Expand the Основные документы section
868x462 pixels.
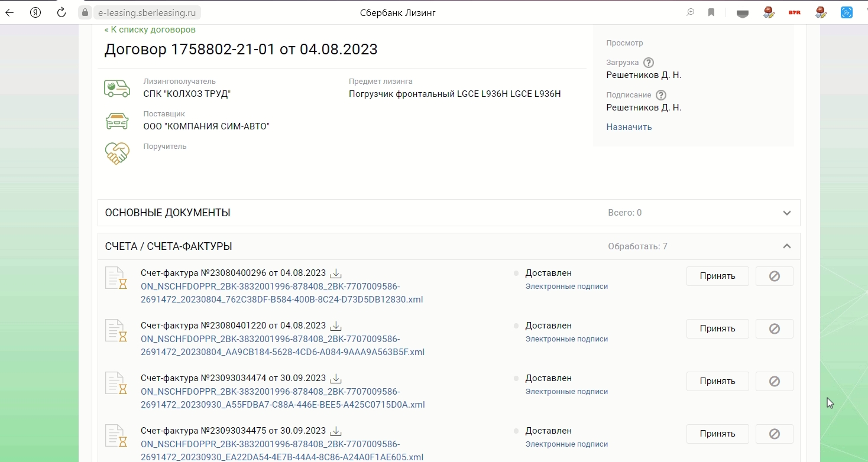(786, 213)
